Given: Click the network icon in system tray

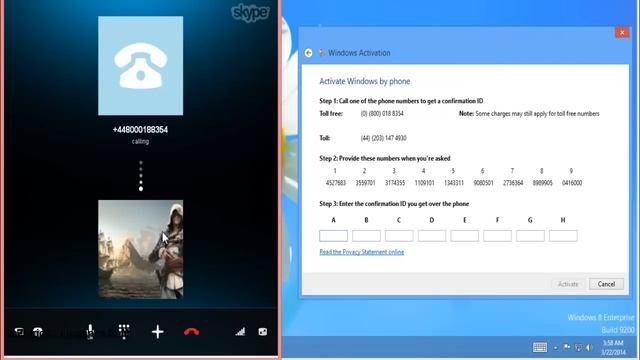Looking at the screenshot, I should 578,347.
